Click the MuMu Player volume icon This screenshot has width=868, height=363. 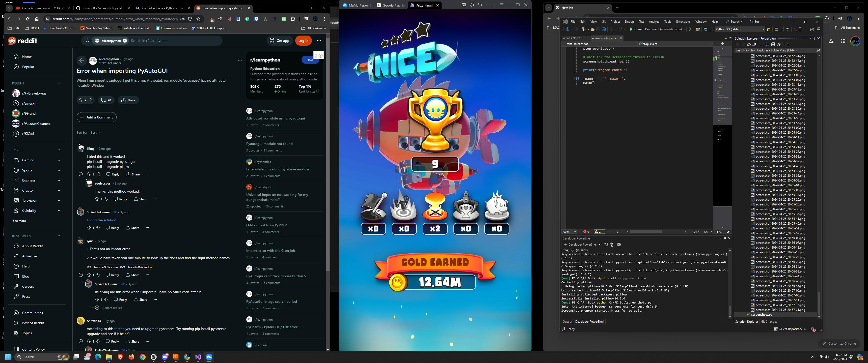point(472,5)
